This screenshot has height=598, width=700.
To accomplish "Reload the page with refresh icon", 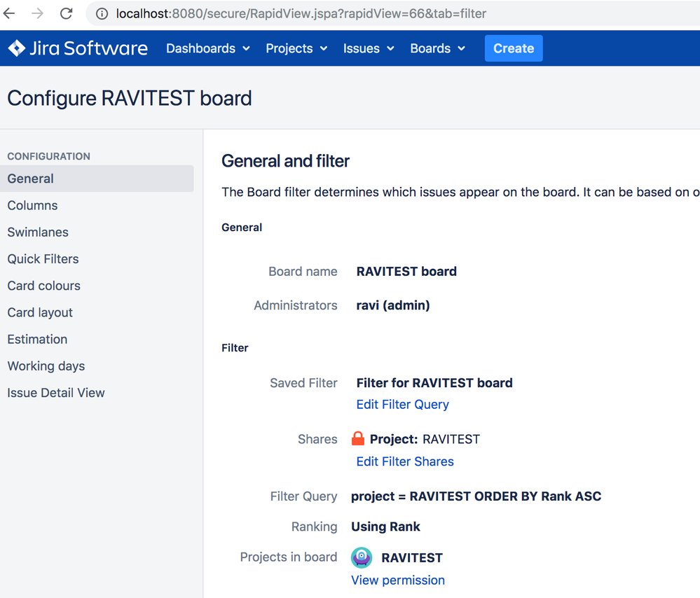I will 66,13.
